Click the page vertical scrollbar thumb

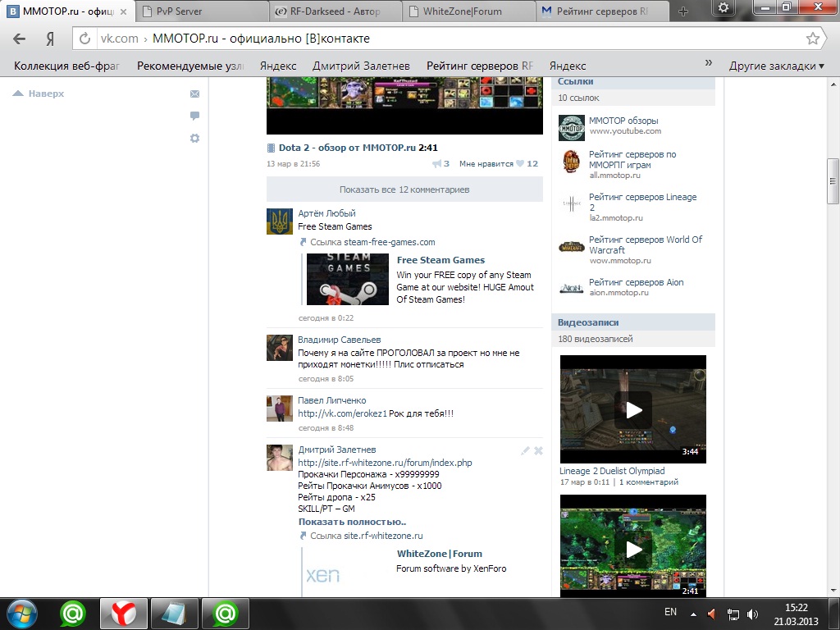833,181
